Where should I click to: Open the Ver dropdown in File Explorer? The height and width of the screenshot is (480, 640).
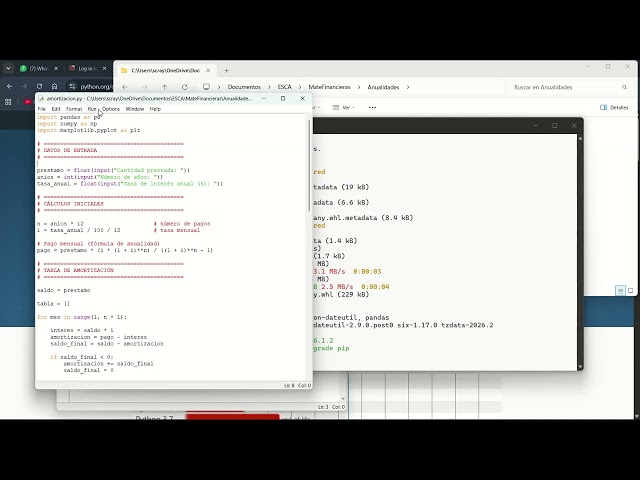344,108
